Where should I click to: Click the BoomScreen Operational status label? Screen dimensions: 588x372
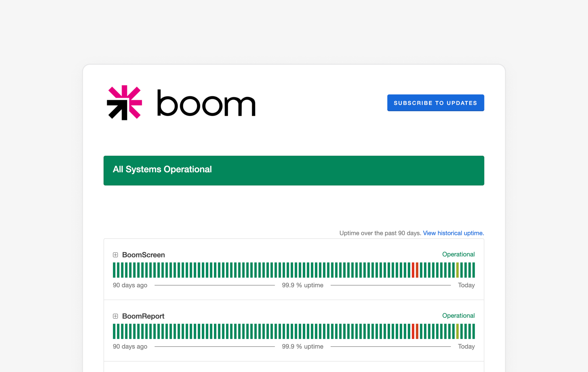(x=458, y=254)
